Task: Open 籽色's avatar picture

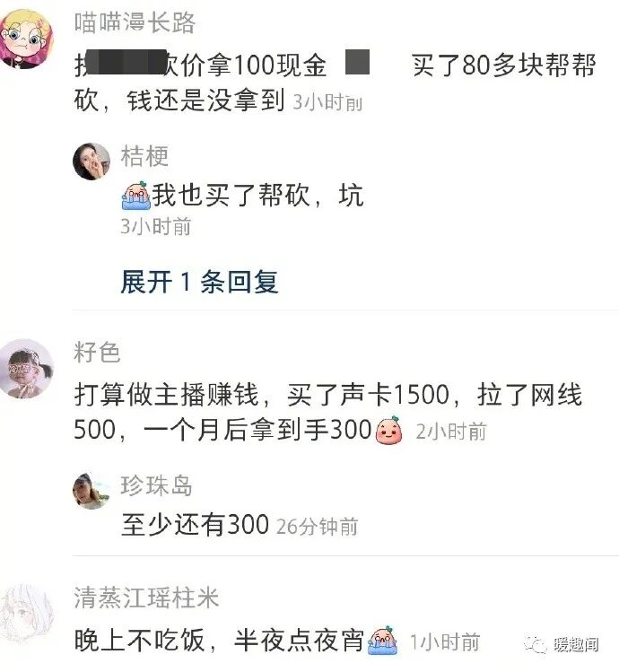Action: coord(27,368)
